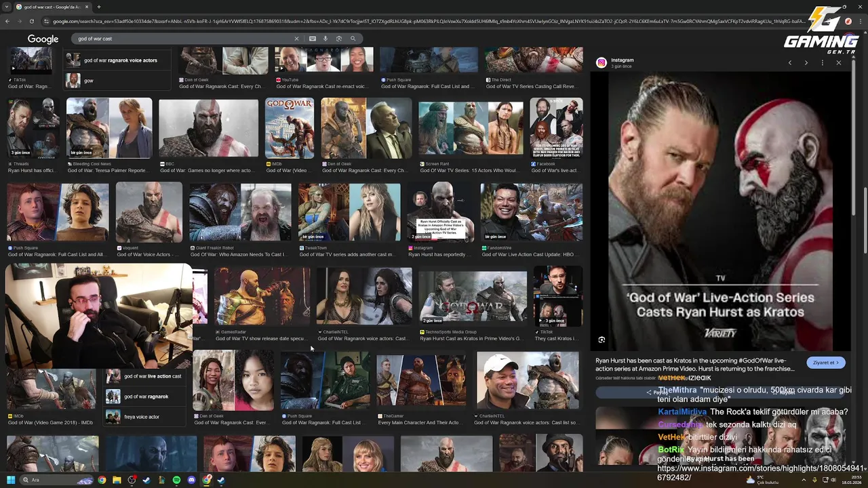This screenshot has height=488, width=868.
Task: Open the on-screen keyboard icon in search
Action: [x=312, y=39]
